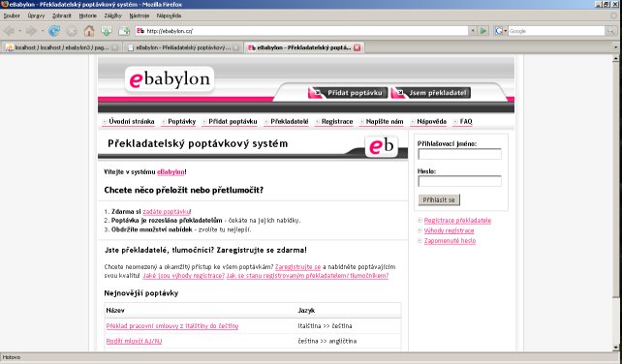The image size is (622, 364).
Task: Open 'Nápověda' in site navigation
Action: pyautogui.click(x=431, y=121)
